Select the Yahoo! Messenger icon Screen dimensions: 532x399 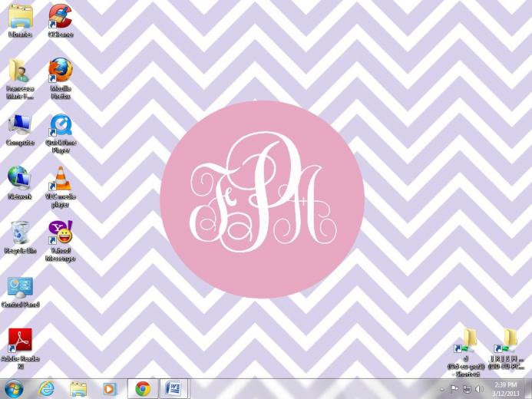[60, 232]
